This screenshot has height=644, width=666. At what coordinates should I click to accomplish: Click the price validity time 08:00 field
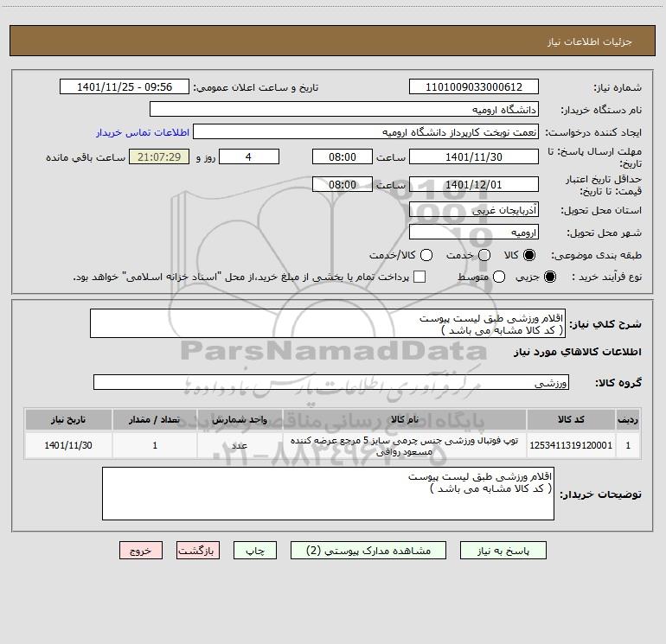click(343, 185)
